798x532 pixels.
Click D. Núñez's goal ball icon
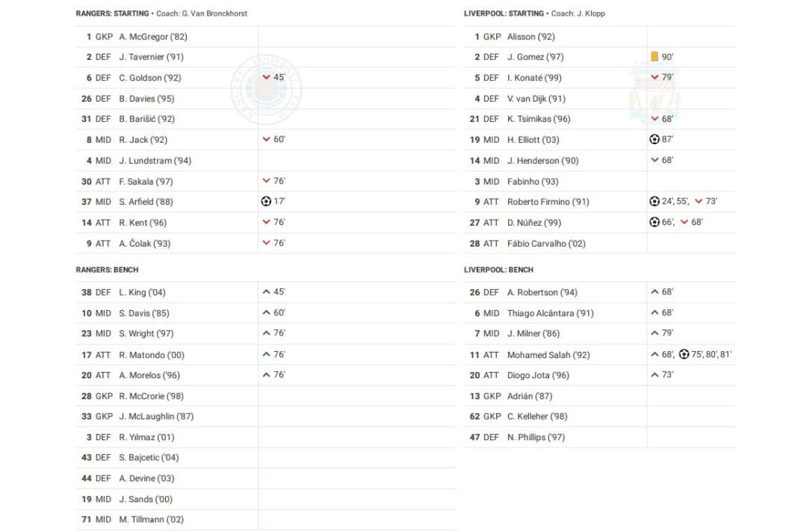[655, 223]
